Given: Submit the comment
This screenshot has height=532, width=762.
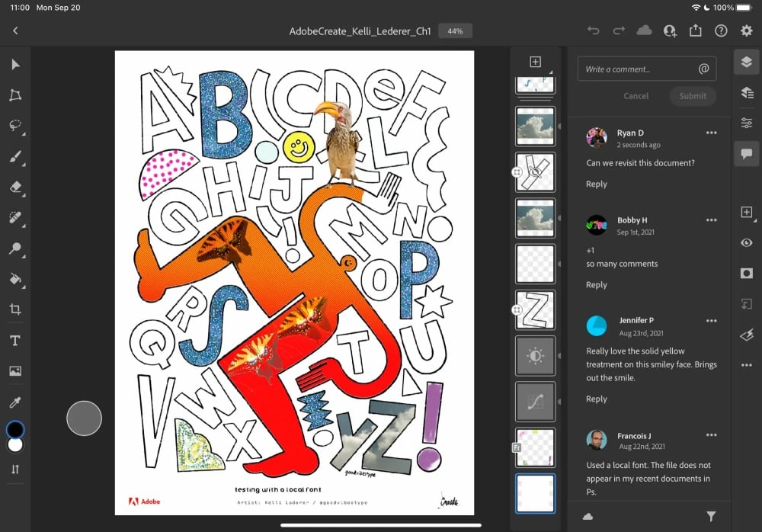Looking at the screenshot, I should (692, 96).
